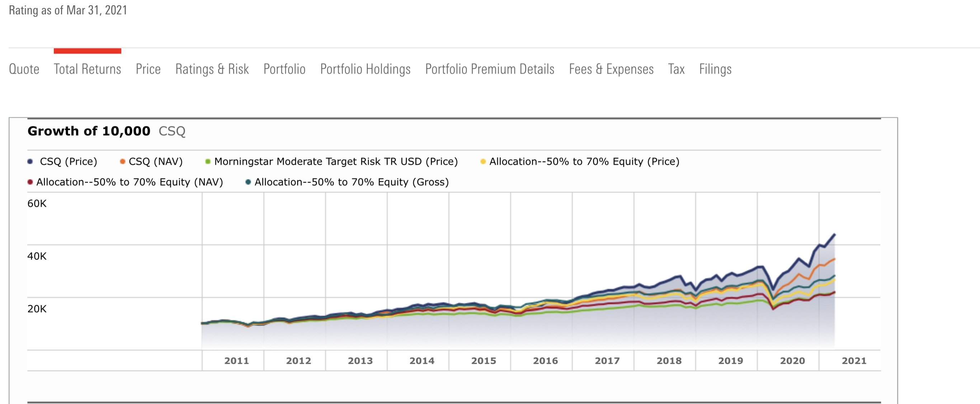Viewport: 980px width, 404px height.
Task: Click the CSQ ticker beside the chart title
Action: 171,131
